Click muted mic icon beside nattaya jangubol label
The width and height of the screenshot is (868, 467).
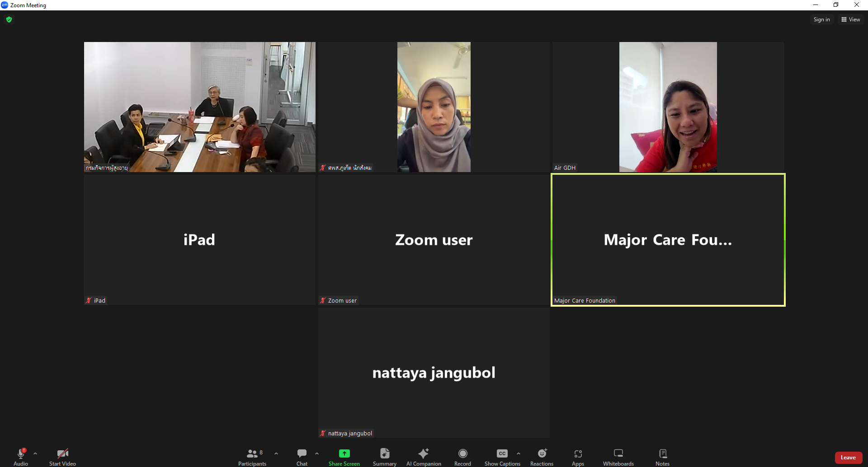(x=323, y=433)
